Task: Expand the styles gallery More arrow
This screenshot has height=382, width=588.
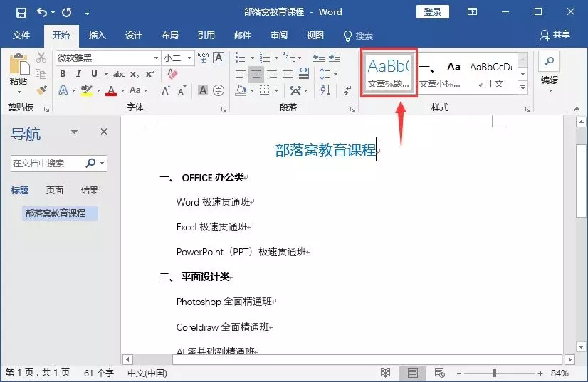Action: 523,88
